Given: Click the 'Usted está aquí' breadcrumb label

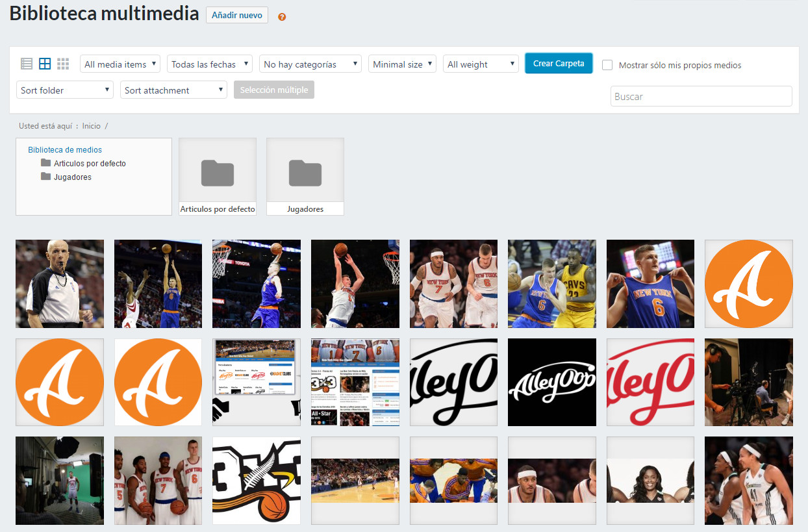Looking at the screenshot, I should click(45, 126).
